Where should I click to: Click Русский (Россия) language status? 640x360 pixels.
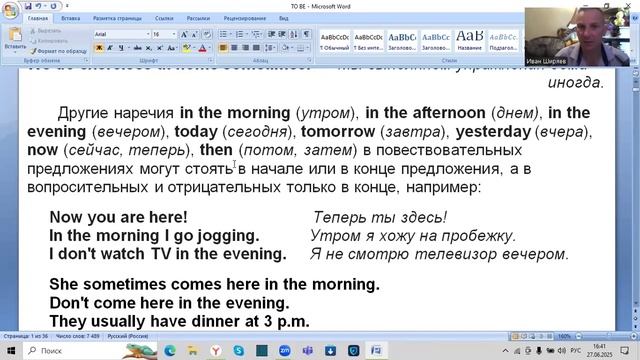[x=128, y=336]
